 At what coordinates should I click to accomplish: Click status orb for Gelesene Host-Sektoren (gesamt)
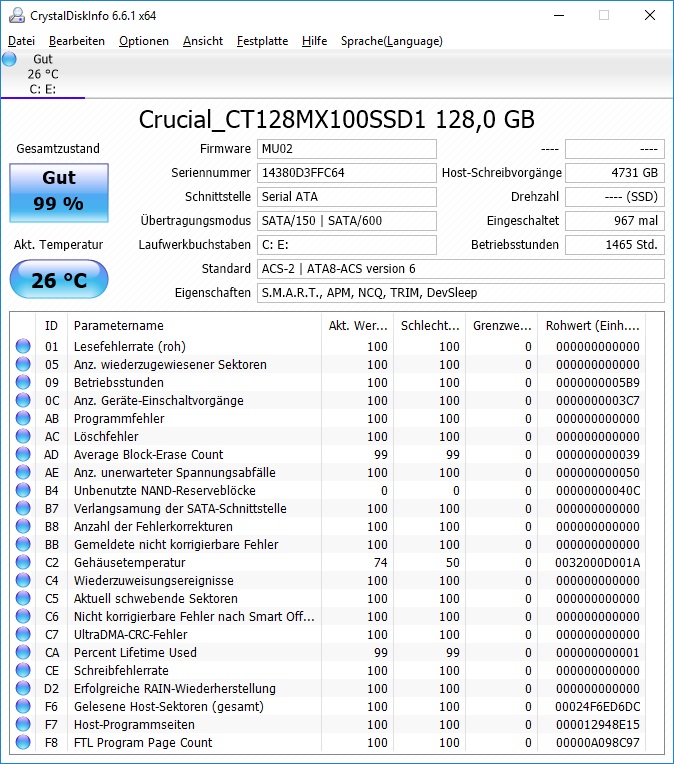tap(23, 707)
